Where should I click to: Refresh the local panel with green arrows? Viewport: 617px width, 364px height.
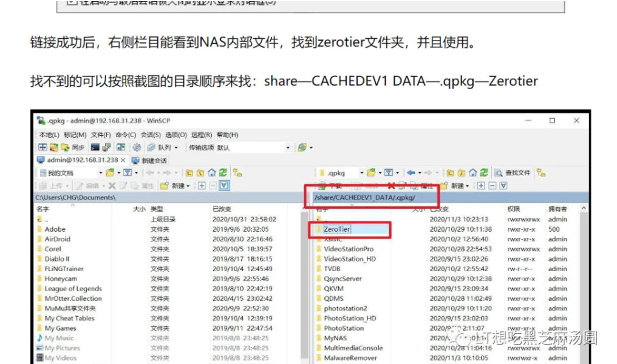(223, 172)
